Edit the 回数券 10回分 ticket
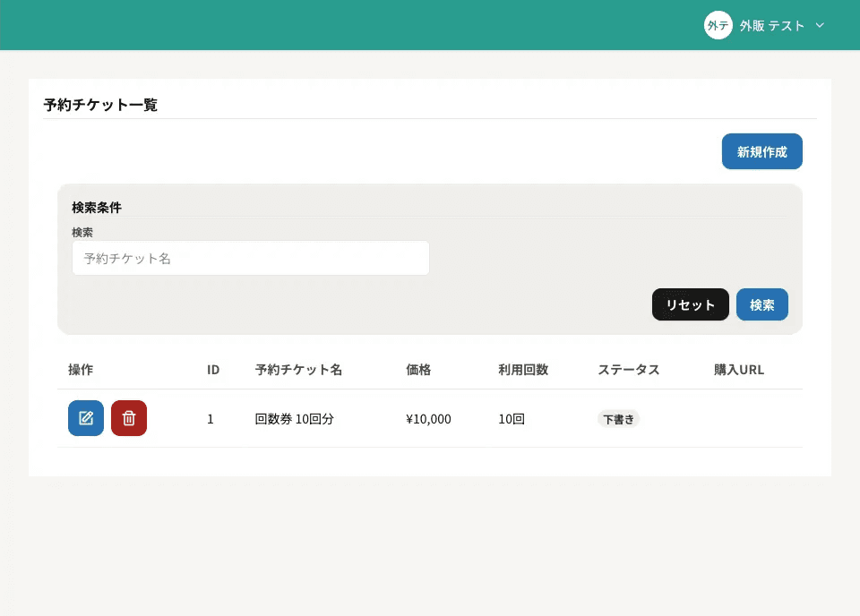The width and height of the screenshot is (860, 616). click(86, 418)
